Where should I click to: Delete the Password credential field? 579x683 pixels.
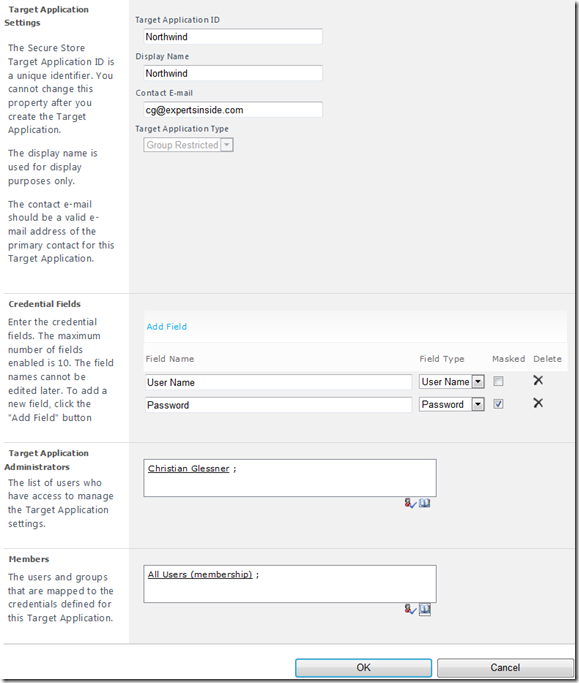click(538, 403)
